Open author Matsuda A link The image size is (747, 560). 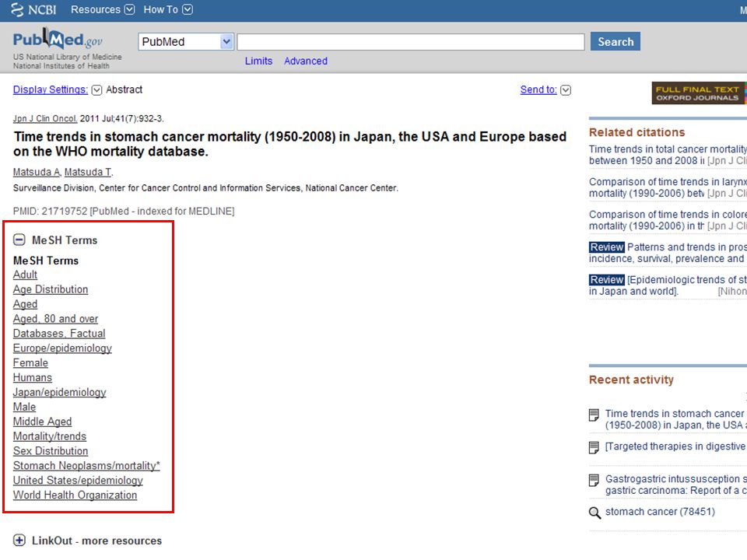pyautogui.click(x=37, y=172)
